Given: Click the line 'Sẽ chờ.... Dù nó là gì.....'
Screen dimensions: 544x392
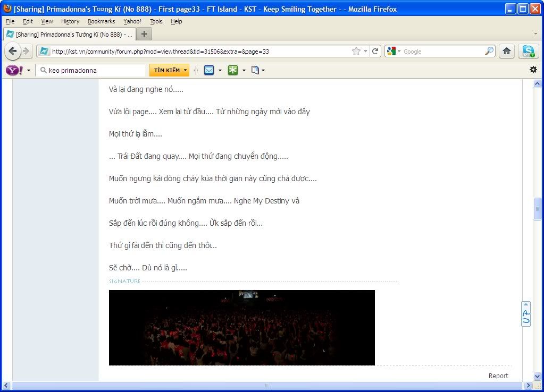Looking at the screenshot, I should (148, 268).
